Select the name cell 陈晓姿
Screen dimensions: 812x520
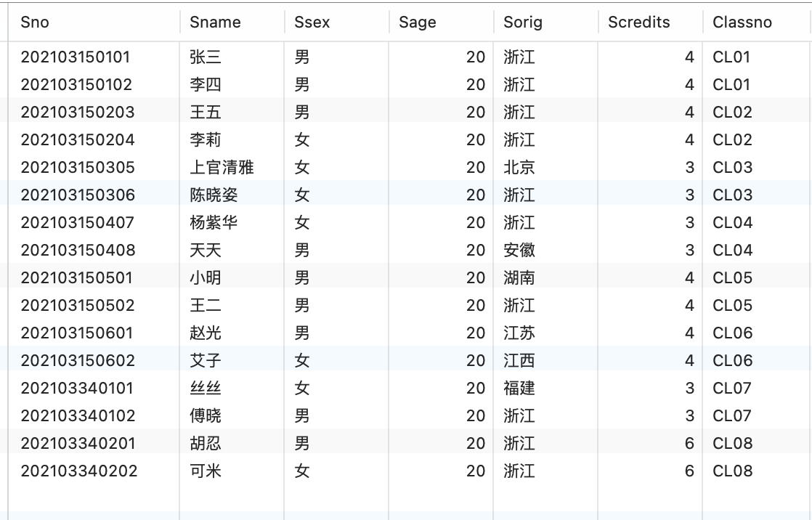pyautogui.click(x=214, y=195)
